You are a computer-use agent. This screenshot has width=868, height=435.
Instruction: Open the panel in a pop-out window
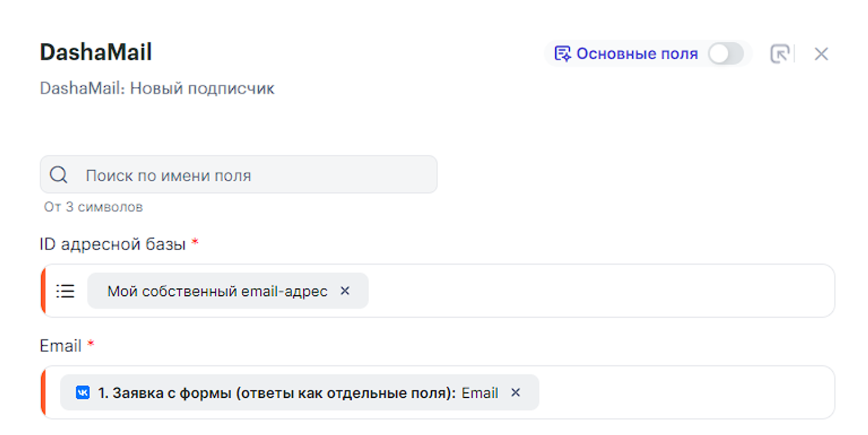click(x=780, y=54)
